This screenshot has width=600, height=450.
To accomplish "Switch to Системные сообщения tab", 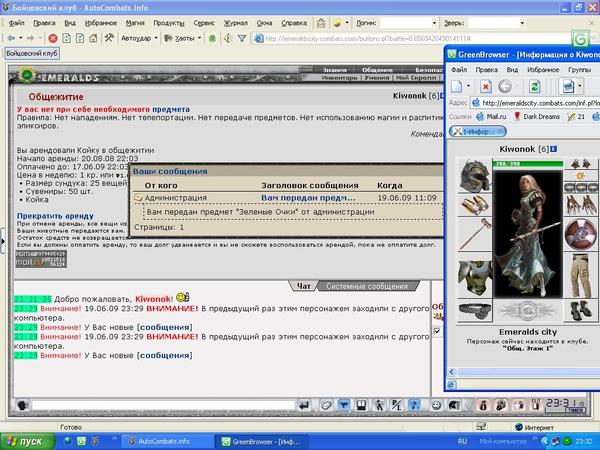I will 367,286.
